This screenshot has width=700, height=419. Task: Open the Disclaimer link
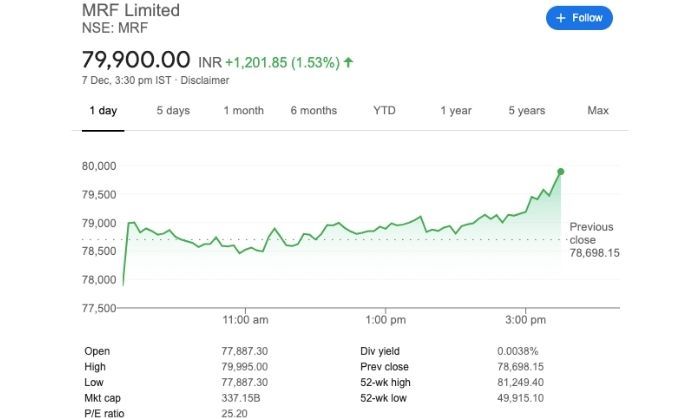click(x=204, y=80)
